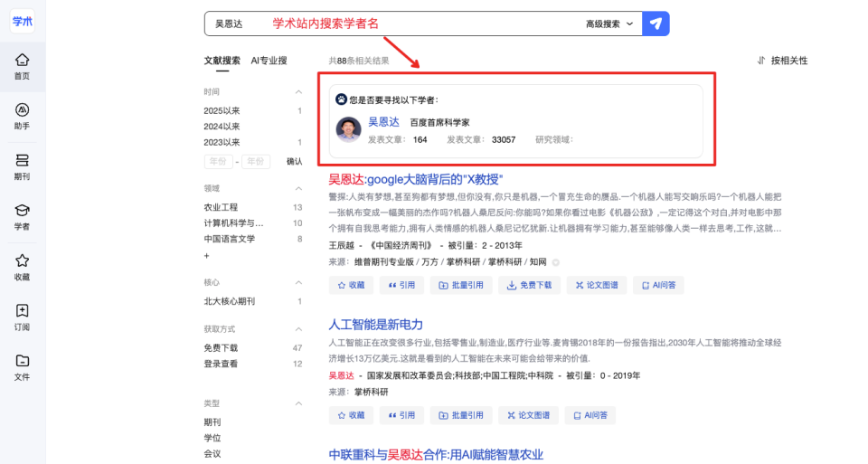Image resolution: width=868 pixels, height=464 pixels.
Task: Click the blue search submit arrow button
Action: pyautogui.click(x=656, y=24)
